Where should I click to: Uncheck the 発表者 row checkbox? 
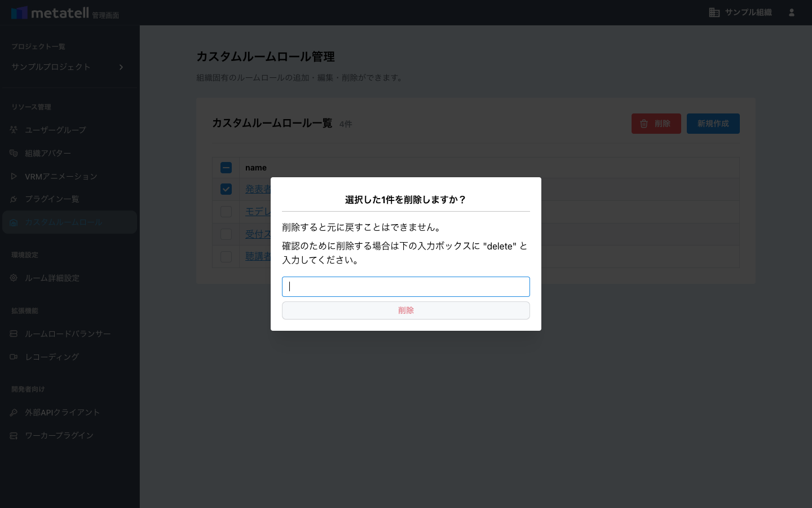226,189
